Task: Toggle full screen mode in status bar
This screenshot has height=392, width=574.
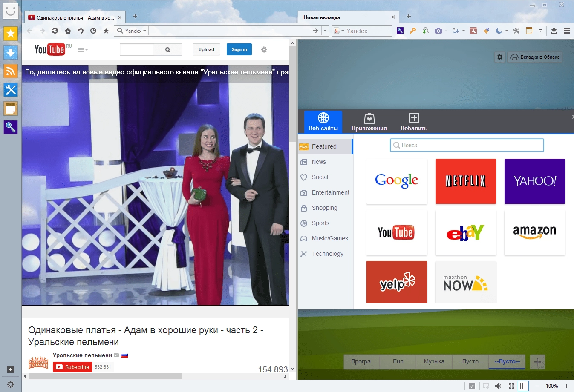Action: tap(511, 386)
